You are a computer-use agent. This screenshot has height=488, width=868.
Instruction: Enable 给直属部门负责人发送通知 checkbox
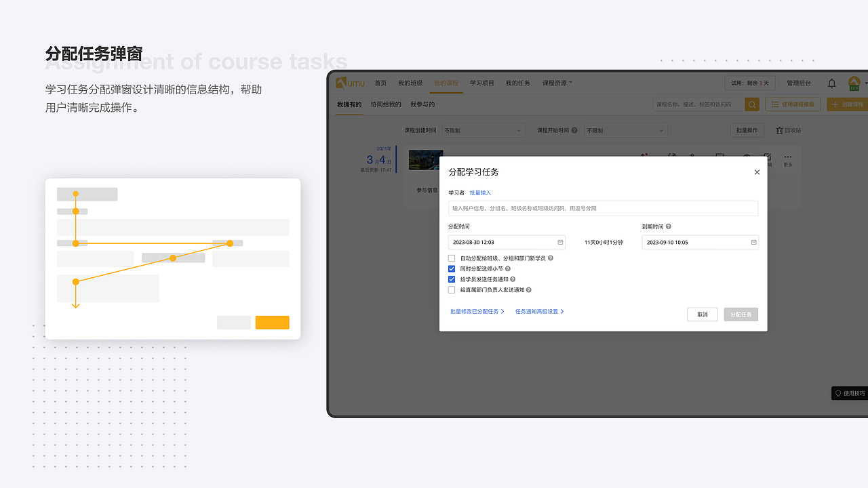tap(452, 290)
